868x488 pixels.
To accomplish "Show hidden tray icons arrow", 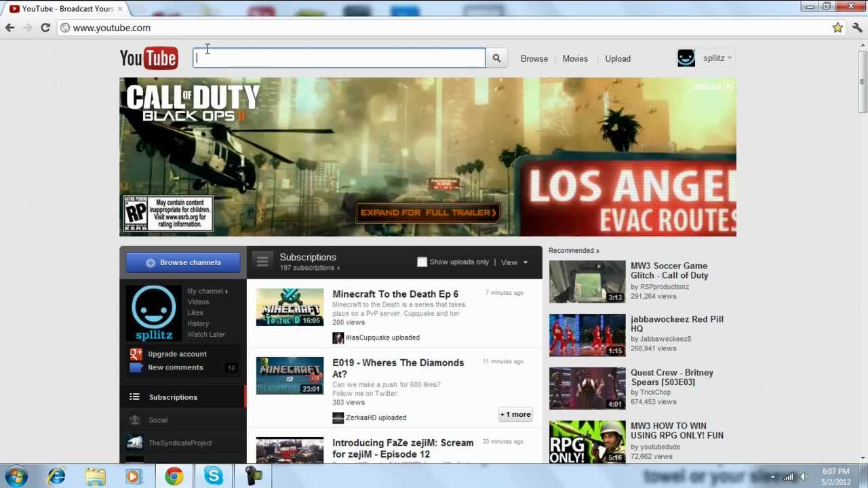I will coord(772,477).
